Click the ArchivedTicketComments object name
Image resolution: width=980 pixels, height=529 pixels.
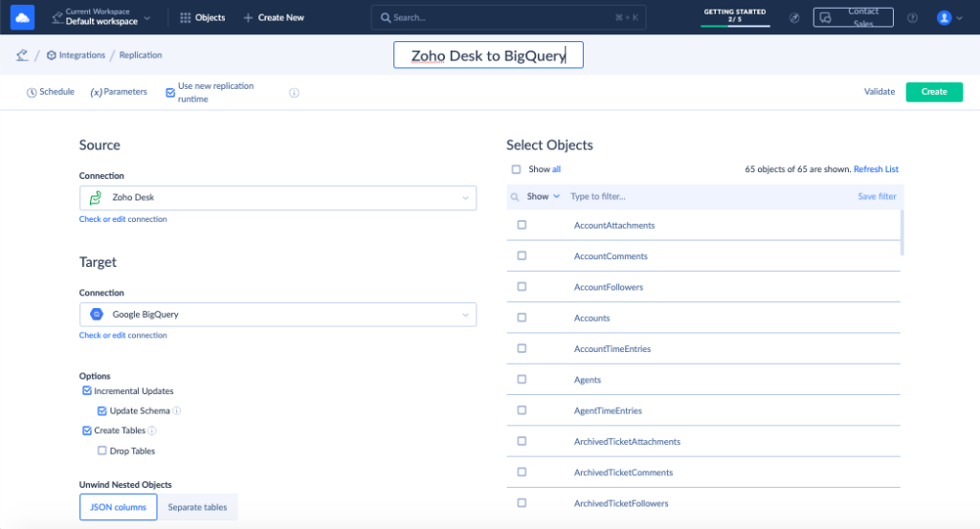[623, 473]
